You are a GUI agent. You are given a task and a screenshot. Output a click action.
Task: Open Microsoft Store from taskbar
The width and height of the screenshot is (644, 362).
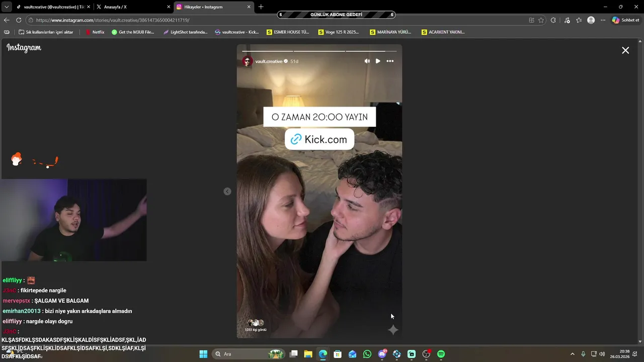coord(338,354)
